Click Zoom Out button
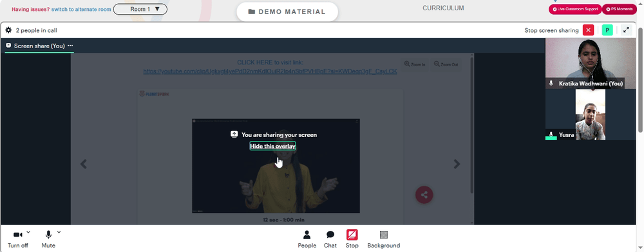Viewport: 644px width, 252px height. tap(446, 64)
